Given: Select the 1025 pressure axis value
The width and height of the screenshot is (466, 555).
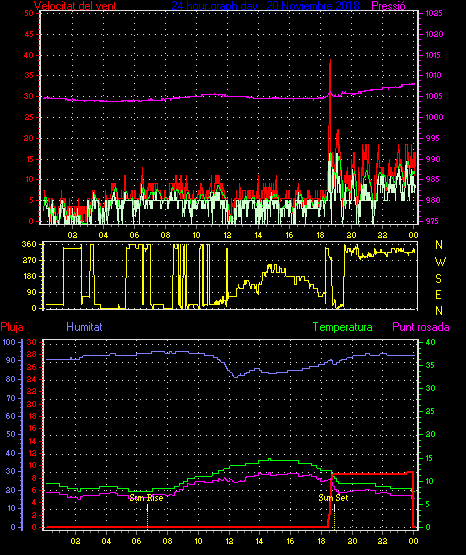Looking at the screenshot, I should (x=433, y=13).
